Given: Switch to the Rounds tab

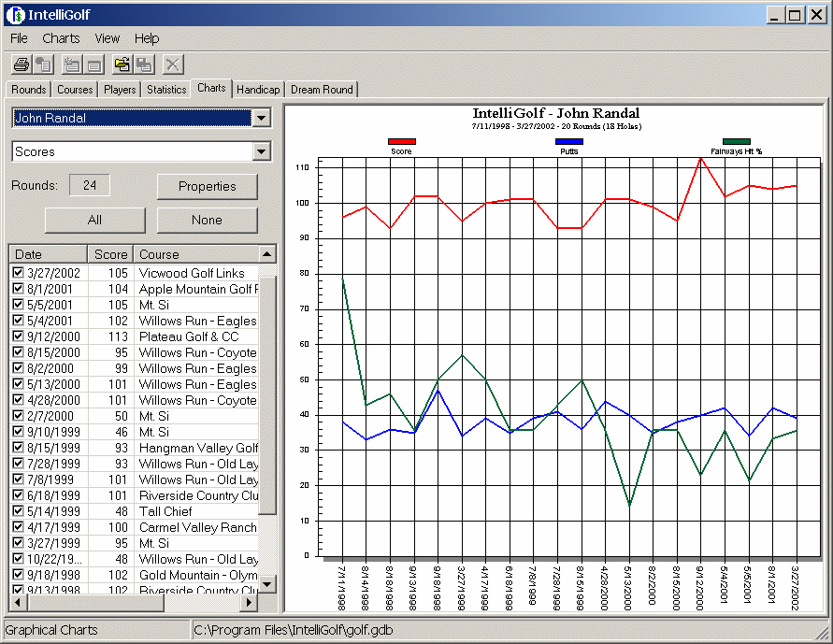Looking at the screenshot, I should [x=29, y=89].
